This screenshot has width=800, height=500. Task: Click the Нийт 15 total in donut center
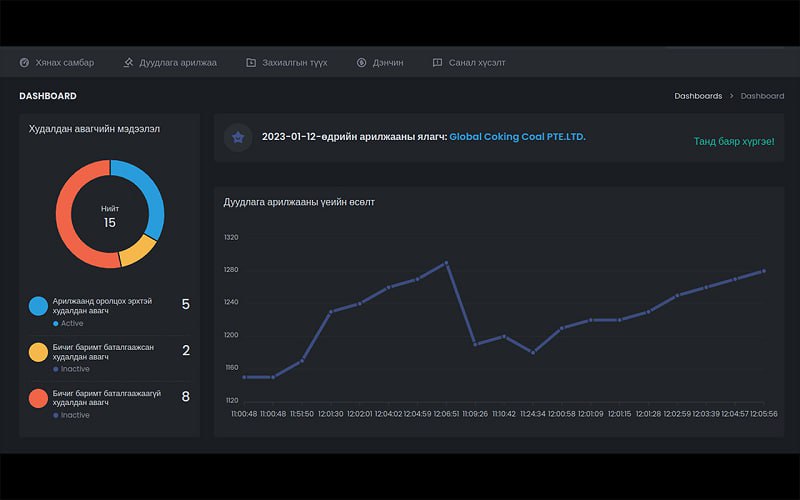pos(110,217)
